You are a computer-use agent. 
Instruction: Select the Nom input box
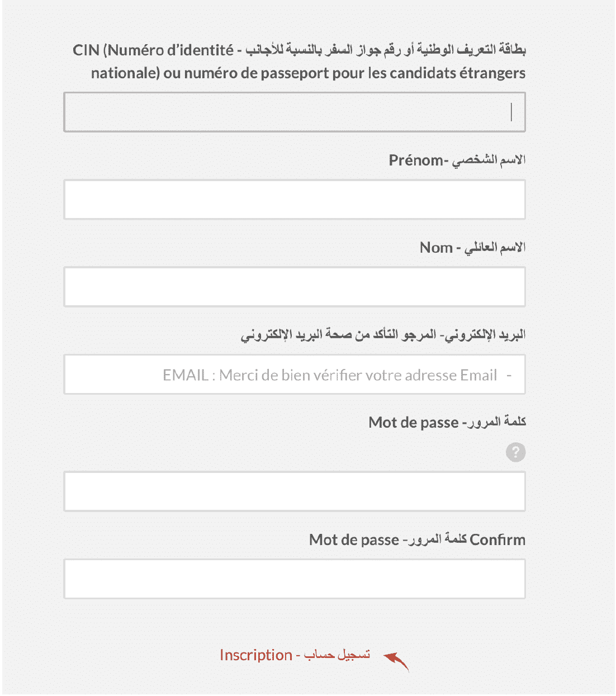click(x=295, y=286)
